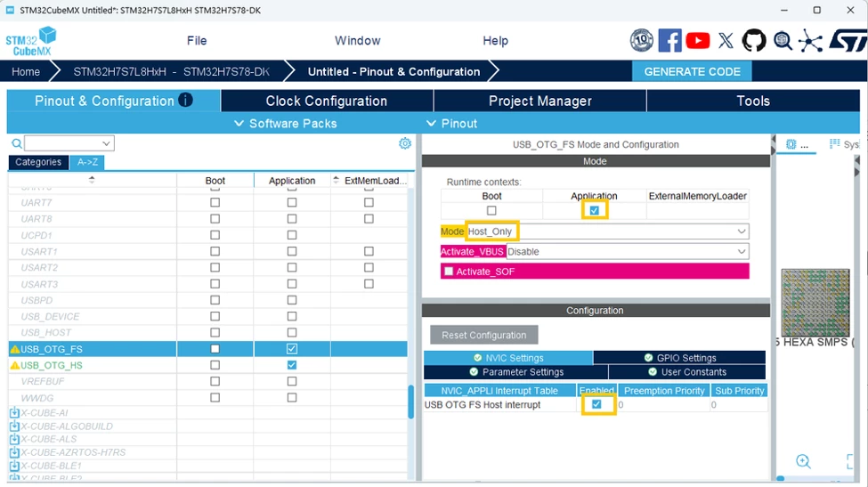Toggle USB_OTG_HS Application checkbox in list

pos(292,365)
